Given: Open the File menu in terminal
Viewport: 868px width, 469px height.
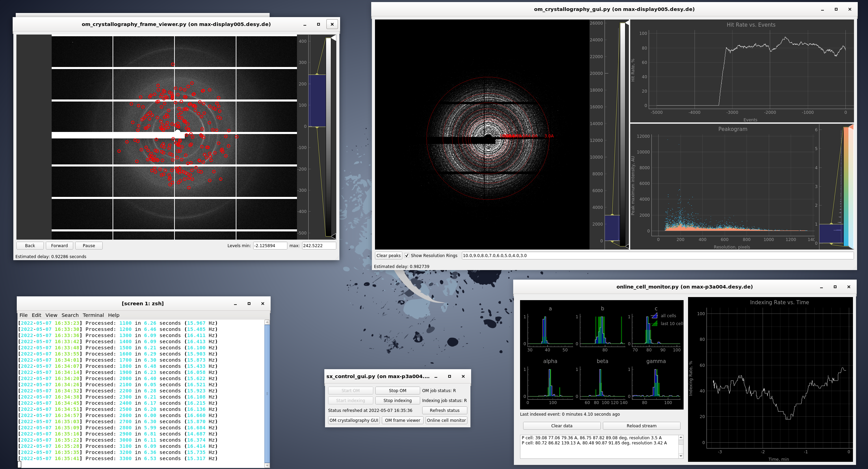Looking at the screenshot, I should (23, 315).
